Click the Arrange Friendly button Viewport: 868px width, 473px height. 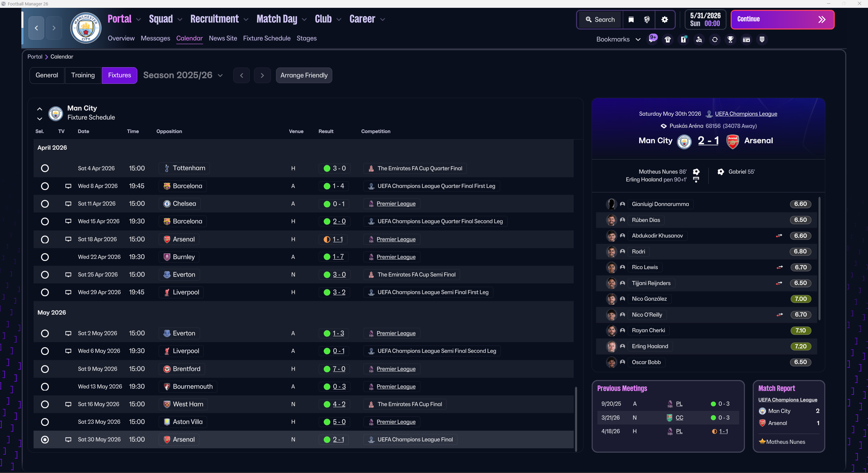304,75
